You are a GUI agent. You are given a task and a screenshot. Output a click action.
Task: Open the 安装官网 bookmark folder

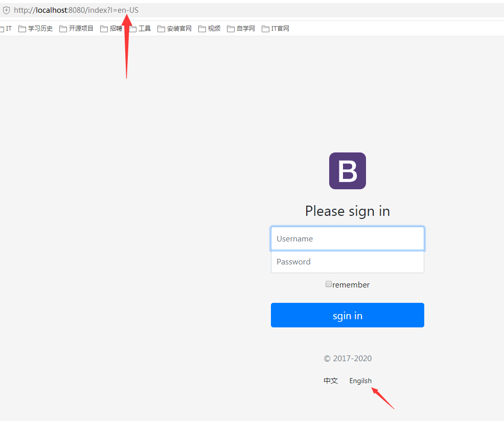[174, 28]
